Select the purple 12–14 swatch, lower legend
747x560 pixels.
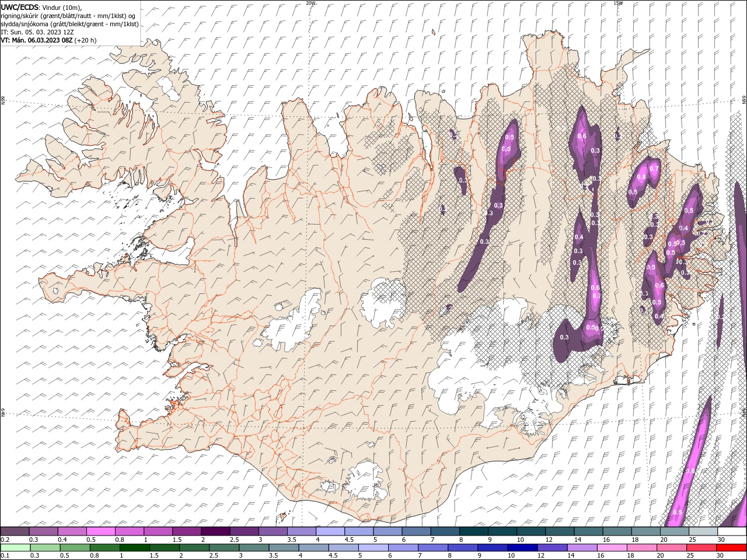[551, 548]
